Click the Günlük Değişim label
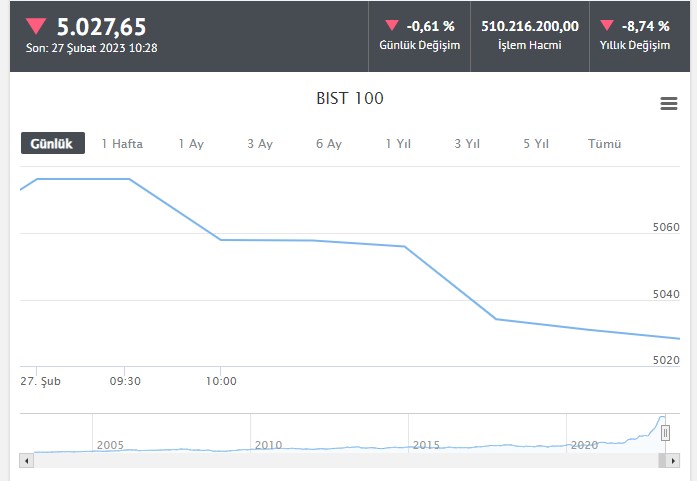The height and width of the screenshot is (481, 697). tap(420, 45)
